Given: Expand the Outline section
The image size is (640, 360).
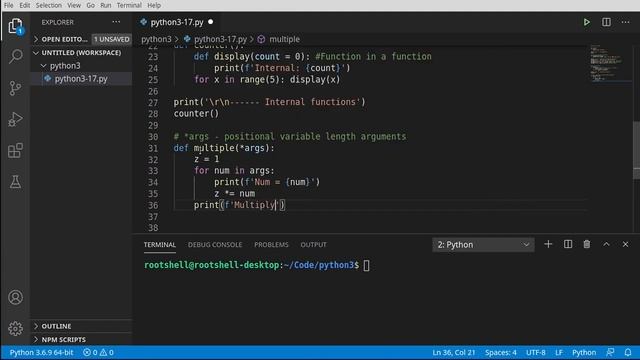Looking at the screenshot, I should tap(36, 326).
